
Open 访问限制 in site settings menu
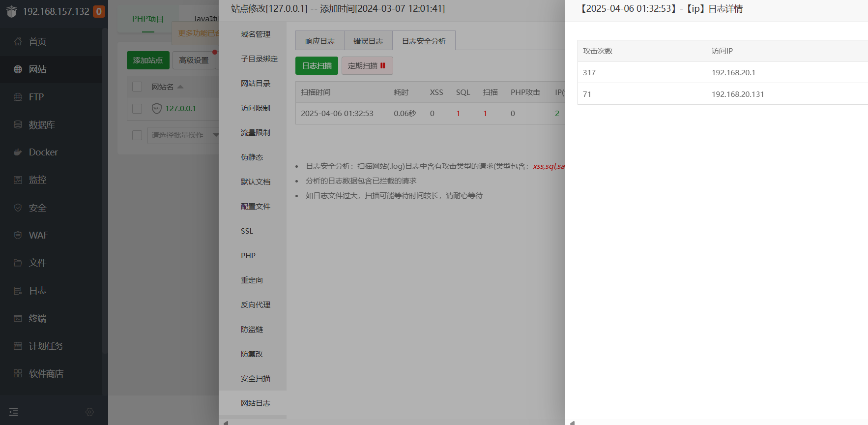tap(256, 108)
